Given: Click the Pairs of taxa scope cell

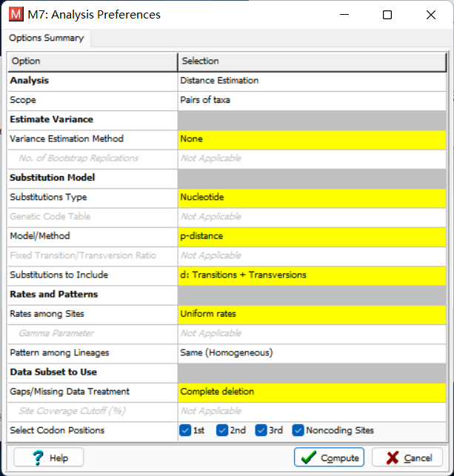Looking at the screenshot, I should click(x=312, y=101).
